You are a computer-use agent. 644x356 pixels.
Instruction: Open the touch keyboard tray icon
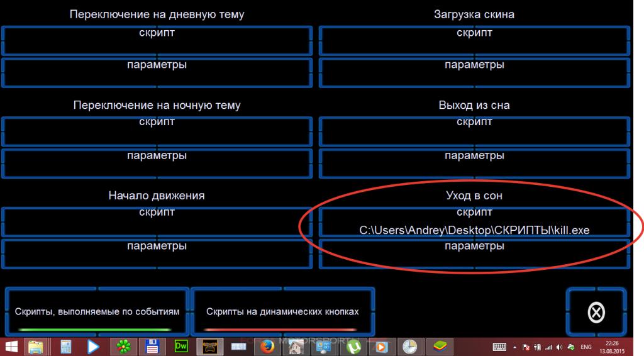coord(499,347)
